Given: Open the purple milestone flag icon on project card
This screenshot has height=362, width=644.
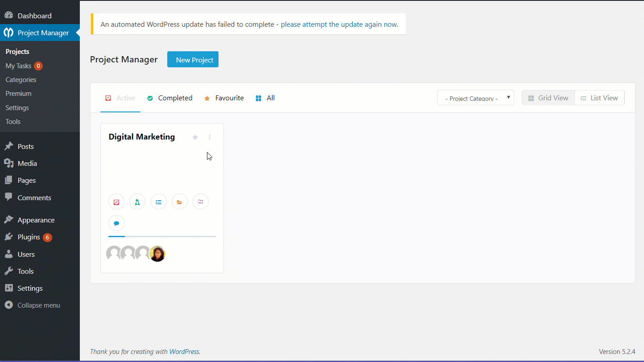Looking at the screenshot, I should pyautogui.click(x=201, y=202).
